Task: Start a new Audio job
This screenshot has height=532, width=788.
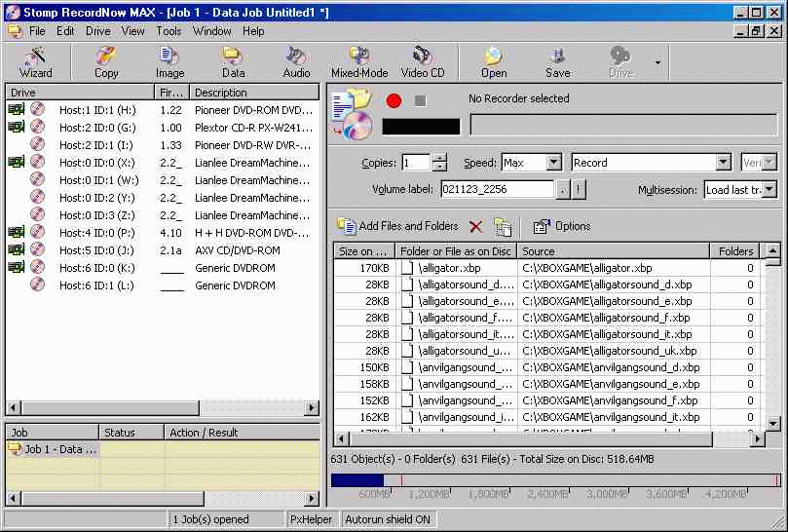Action: [x=296, y=61]
